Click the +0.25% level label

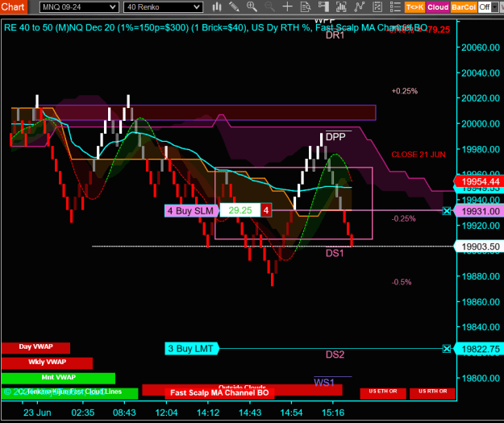click(x=405, y=91)
